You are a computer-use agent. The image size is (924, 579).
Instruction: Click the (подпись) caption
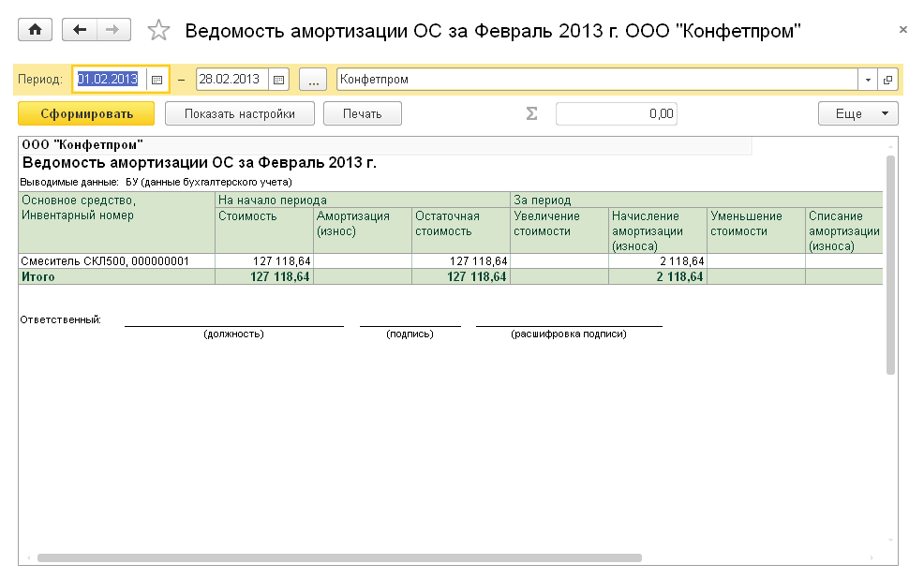[x=410, y=334]
